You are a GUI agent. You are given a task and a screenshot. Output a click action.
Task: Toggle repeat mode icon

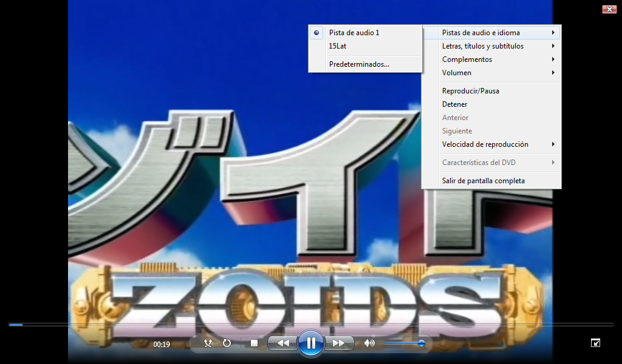tap(227, 343)
